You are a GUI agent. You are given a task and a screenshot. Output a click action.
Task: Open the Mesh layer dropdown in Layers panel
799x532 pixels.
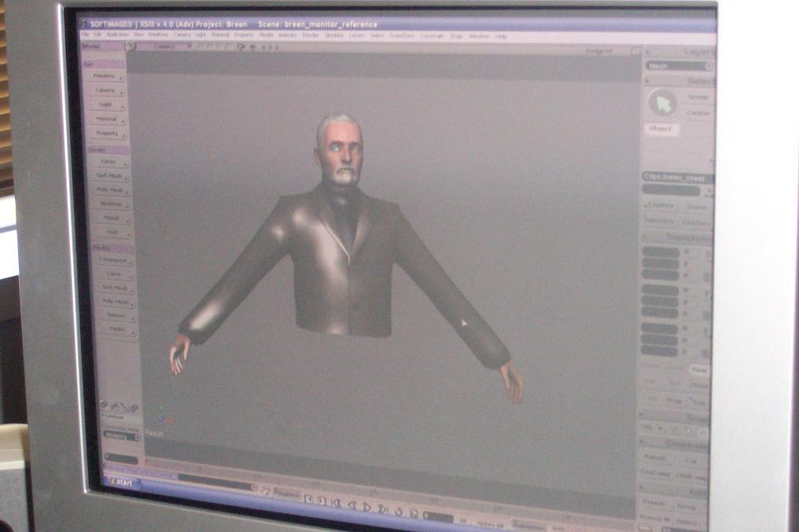pos(679,66)
